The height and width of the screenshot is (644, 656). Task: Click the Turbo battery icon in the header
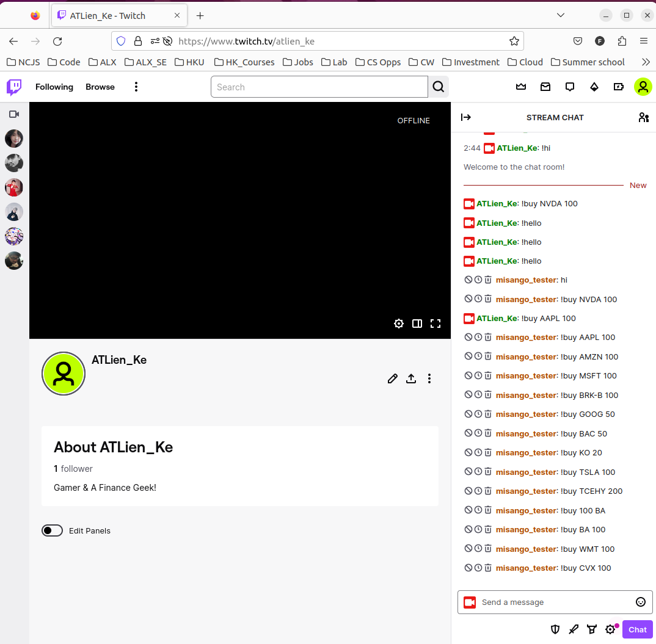619,87
